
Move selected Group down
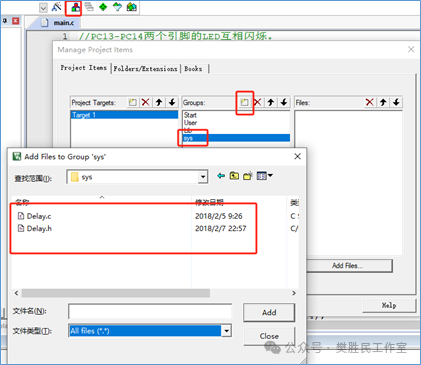click(284, 102)
